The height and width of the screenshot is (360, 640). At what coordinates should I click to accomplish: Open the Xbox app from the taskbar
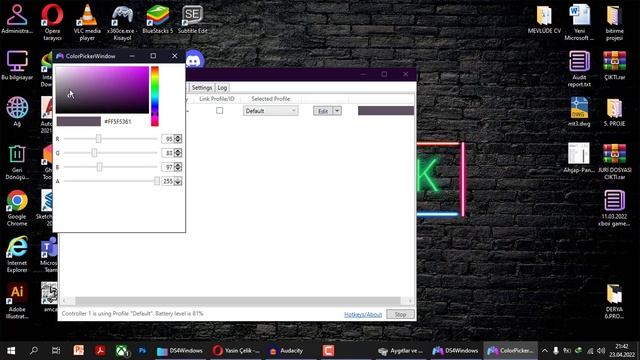click(x=122, y=350)
